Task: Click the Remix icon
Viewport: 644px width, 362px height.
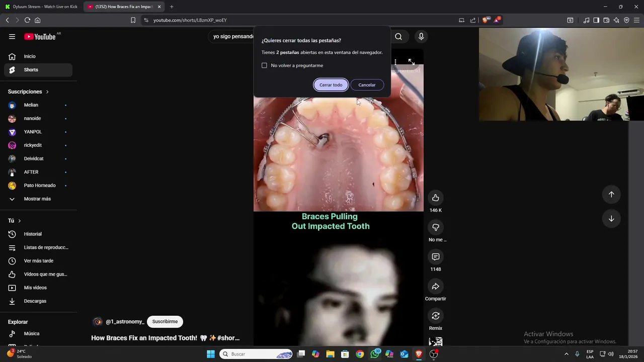Action: (x=436, y=316)
